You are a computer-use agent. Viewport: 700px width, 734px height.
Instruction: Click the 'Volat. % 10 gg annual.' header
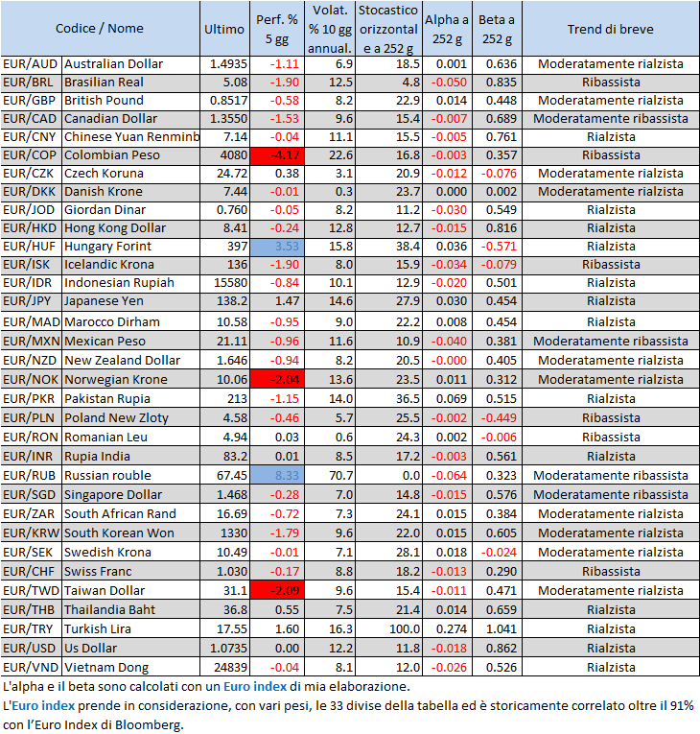pos(330,29)
